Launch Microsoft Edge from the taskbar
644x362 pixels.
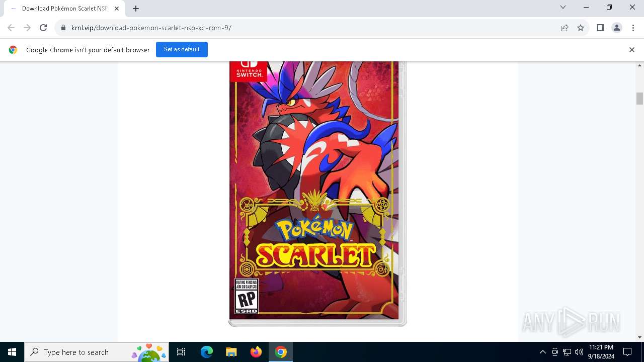tap(207, 352)
